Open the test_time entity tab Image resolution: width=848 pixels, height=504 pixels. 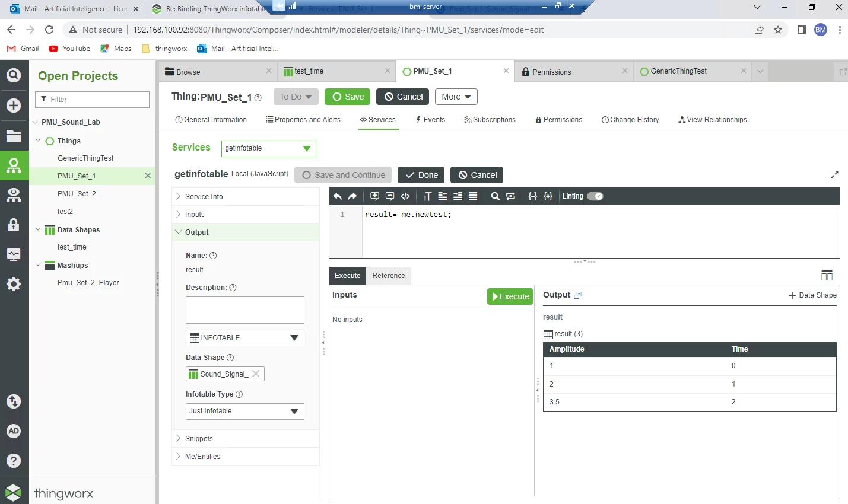coord(336,71)
